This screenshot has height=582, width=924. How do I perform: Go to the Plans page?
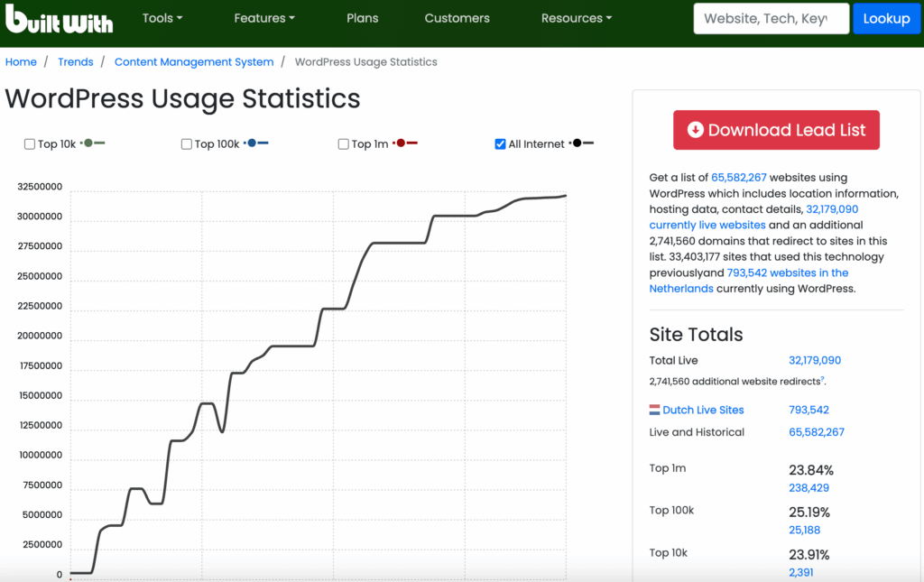(362, 18)
